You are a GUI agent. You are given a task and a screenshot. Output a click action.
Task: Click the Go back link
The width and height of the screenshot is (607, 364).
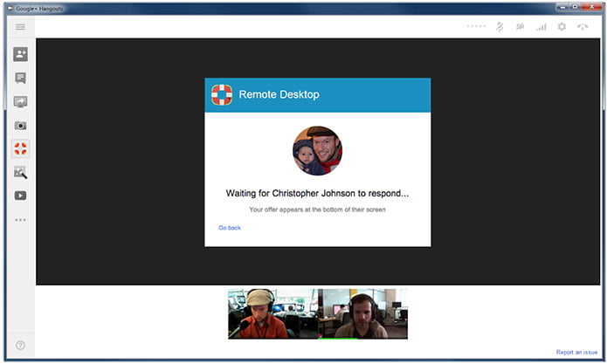pyautogui.click(x=230, y=228)
